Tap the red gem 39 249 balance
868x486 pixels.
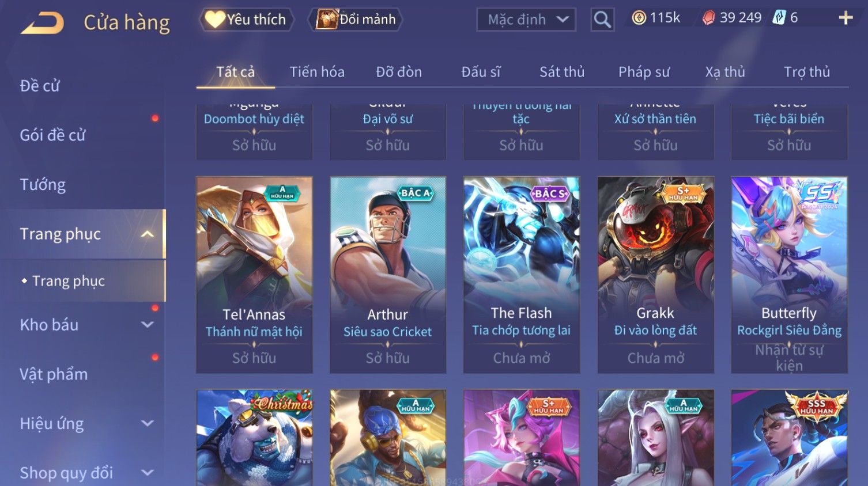(732, 18)
